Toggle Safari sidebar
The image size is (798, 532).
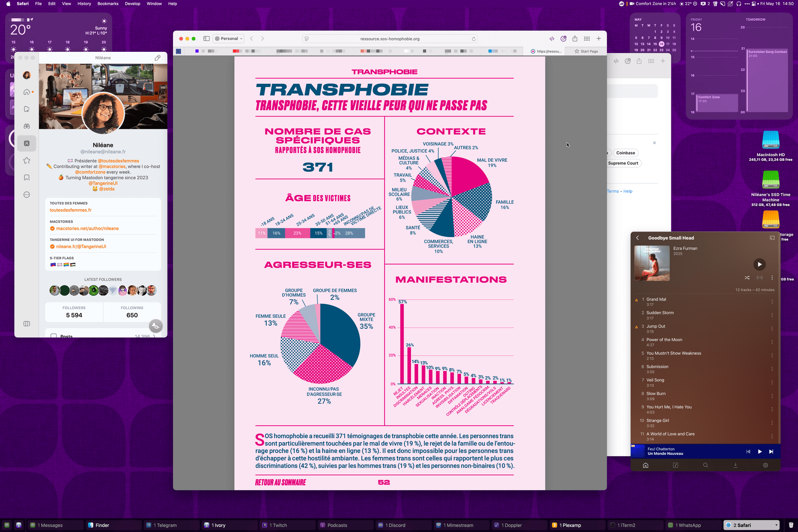pyautogui.click(x=207, y=39)
